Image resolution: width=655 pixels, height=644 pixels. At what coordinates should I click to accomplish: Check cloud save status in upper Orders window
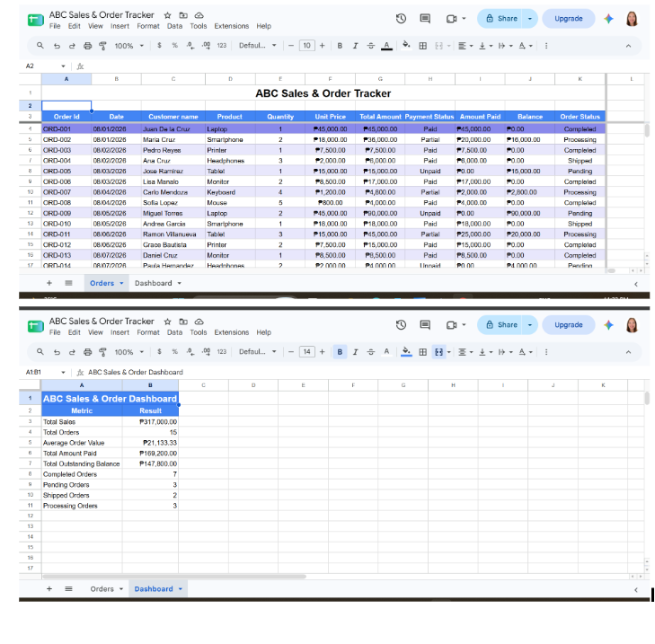click(x=199, y=15)
